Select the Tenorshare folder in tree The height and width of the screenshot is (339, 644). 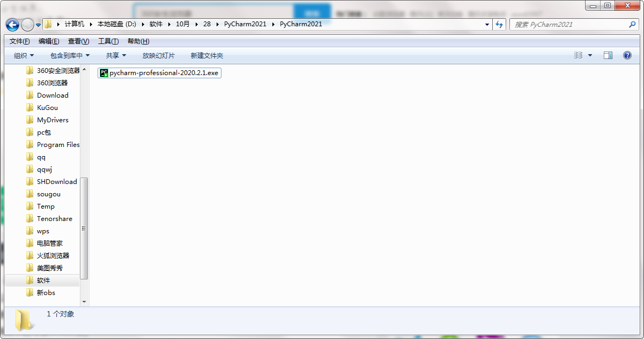pos(49,218)
